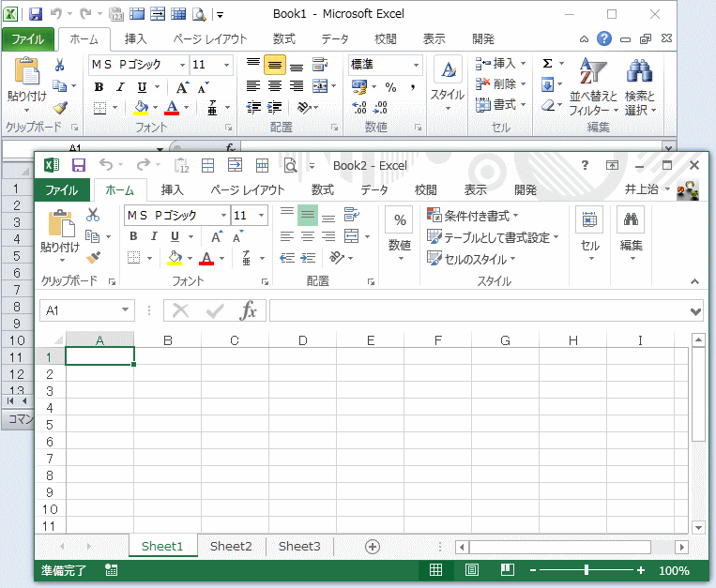This screenshot has height=588, width=716.
Task: Toggle Center alignment in Book2 ribbon
Action: [308, 236]
